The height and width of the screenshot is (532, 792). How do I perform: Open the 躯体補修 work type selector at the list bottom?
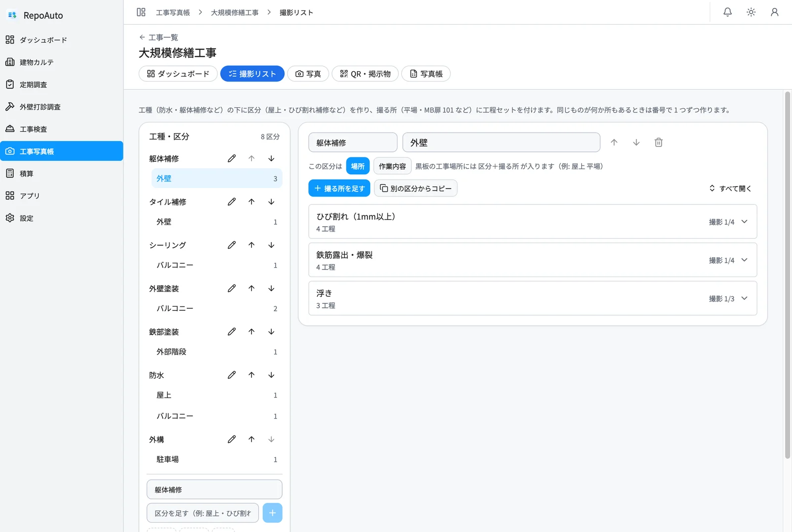tap(214, 489)
